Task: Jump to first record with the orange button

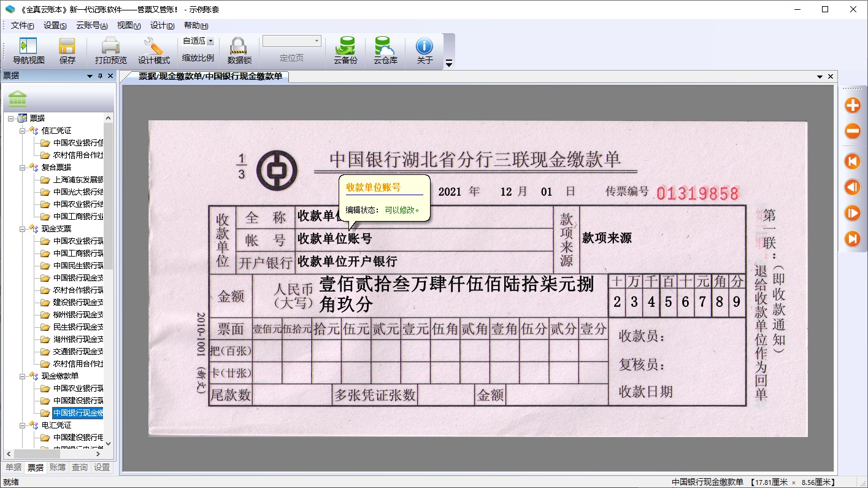Action: point(853,161)
